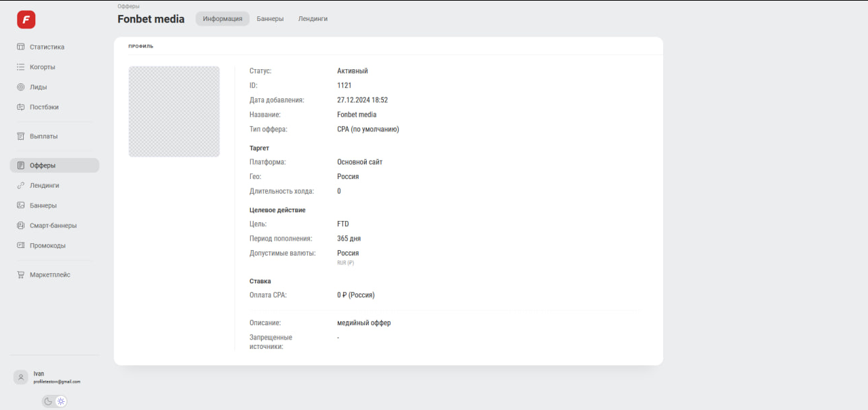
Task: Open the Смарт-баннеры sidebar icon
Action: click(21, 226)
